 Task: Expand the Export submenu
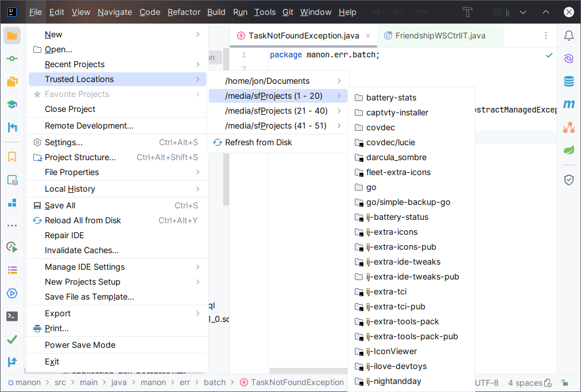117,313
